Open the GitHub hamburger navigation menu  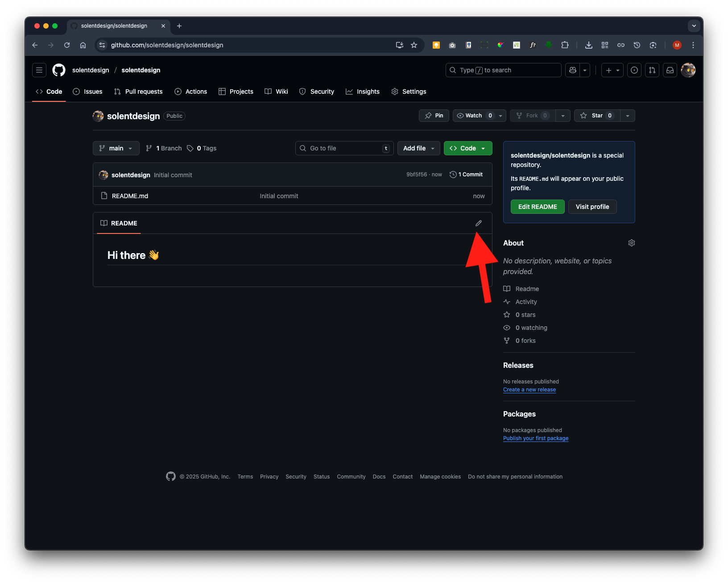pos(39,70)
